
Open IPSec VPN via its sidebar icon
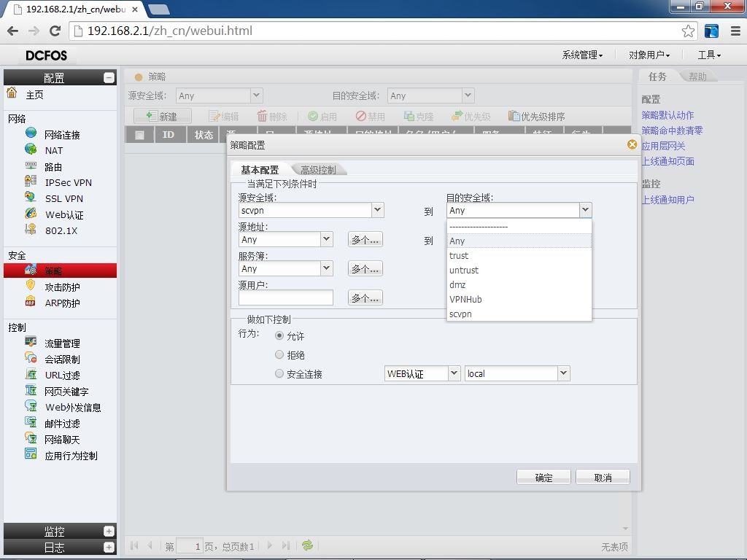[x=31, y=182]
